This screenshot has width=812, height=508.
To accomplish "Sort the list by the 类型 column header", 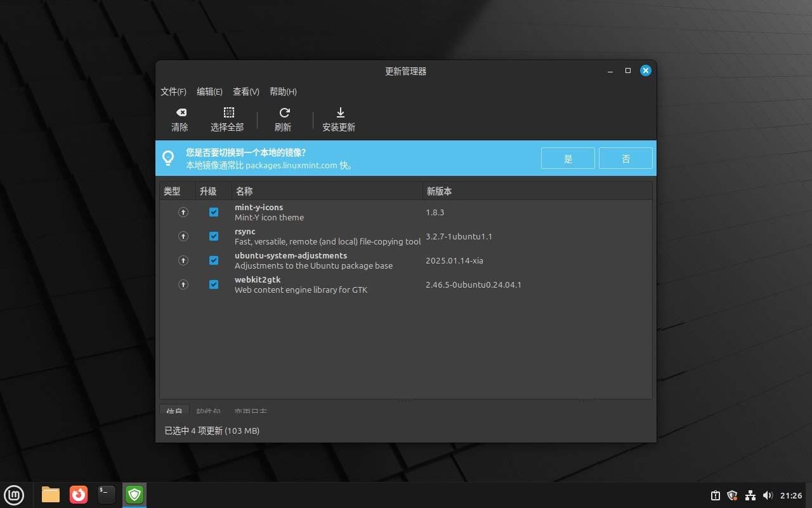I will pos(178,191).
